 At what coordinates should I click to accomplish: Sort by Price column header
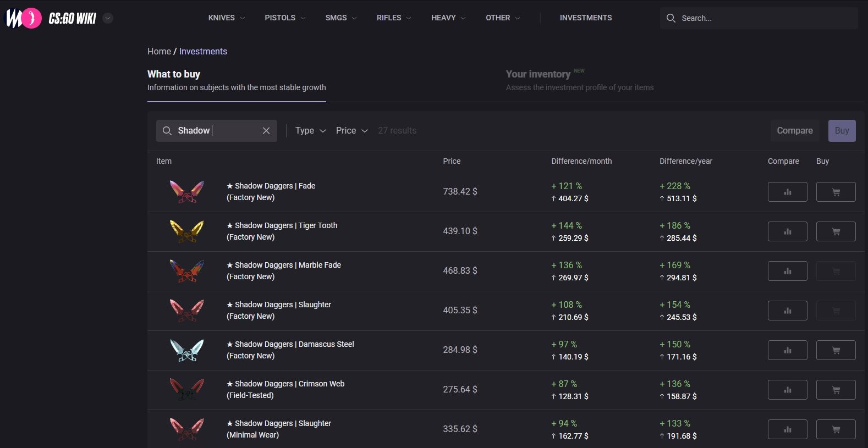click(x=452, y=161)
